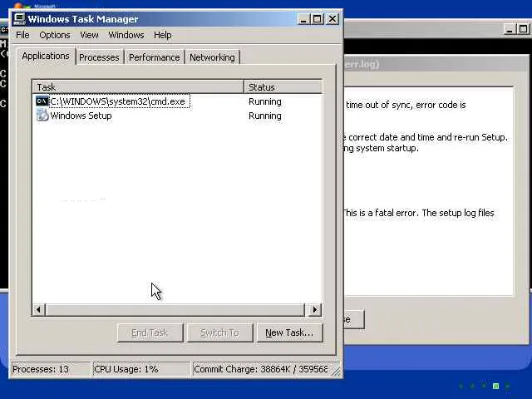This screenshot has height=399, width=532.
Task: Click the resize grip of Task Manager
Action: 336,372
